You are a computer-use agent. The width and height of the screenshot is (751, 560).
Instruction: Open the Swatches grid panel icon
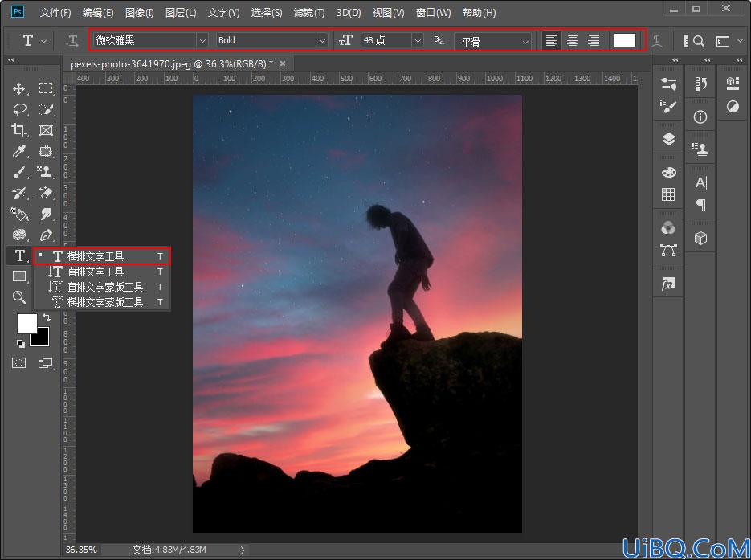[x=668, y=194]
